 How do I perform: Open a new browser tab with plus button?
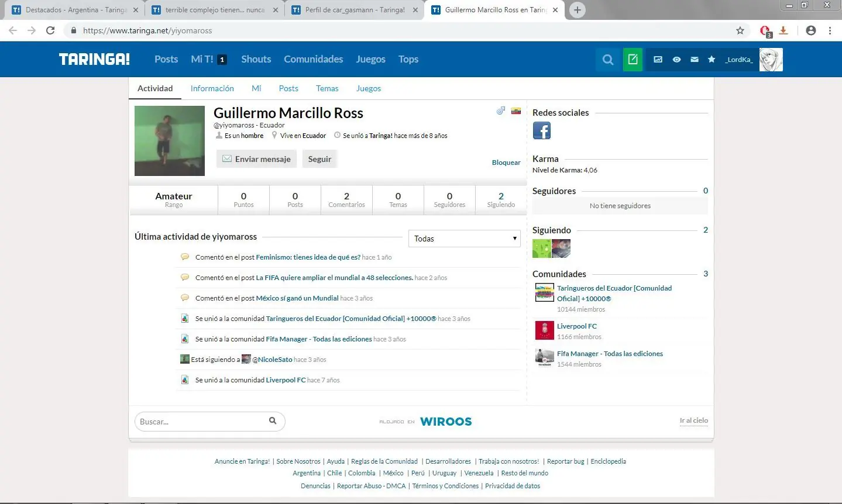(x=577, y=10)
